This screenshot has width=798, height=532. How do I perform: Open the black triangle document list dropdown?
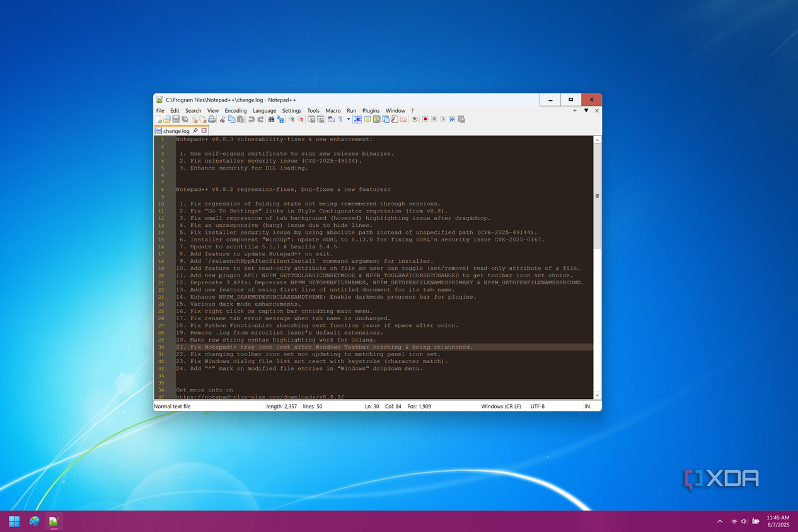click(586, 110)
